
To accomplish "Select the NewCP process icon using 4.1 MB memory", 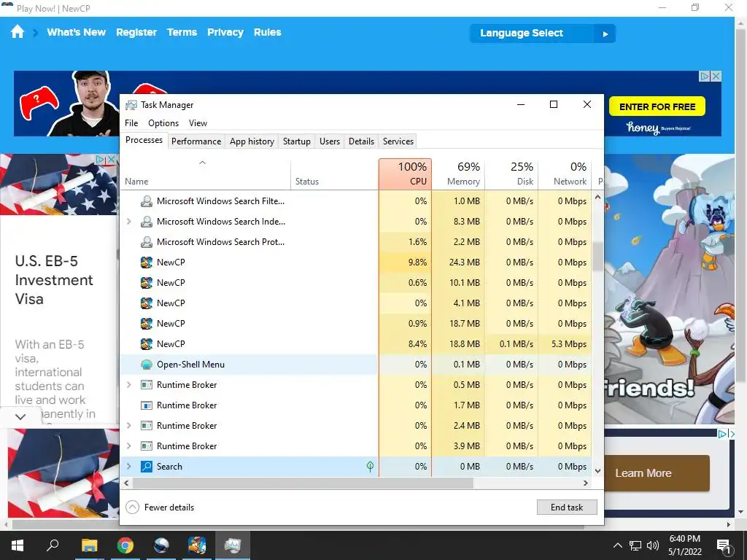I will (x=146, y=303).
